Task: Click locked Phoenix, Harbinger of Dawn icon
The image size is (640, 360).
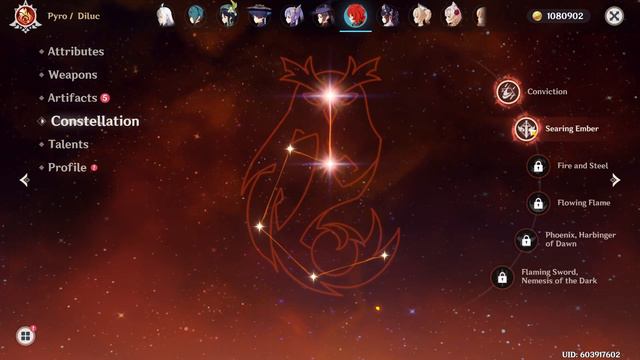Action: tap(526, 240)
